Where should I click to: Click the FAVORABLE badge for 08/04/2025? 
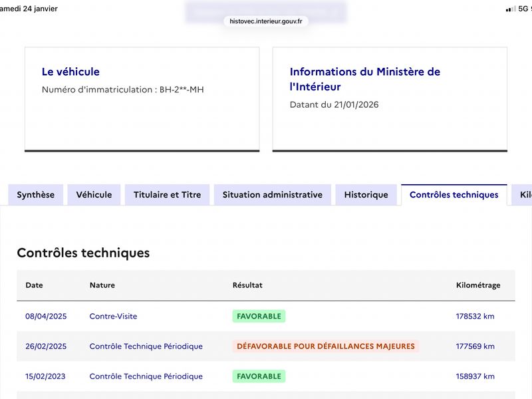259,317
